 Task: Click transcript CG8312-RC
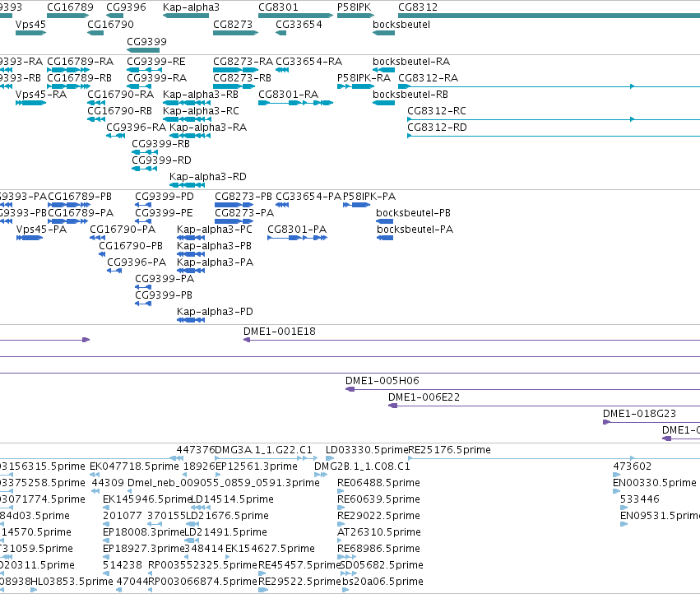pos(436,110)
